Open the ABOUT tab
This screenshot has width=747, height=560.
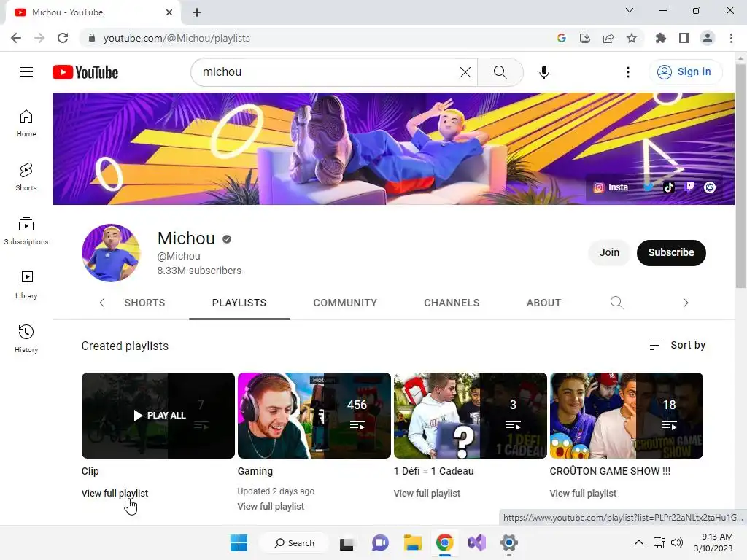[543, 303]
